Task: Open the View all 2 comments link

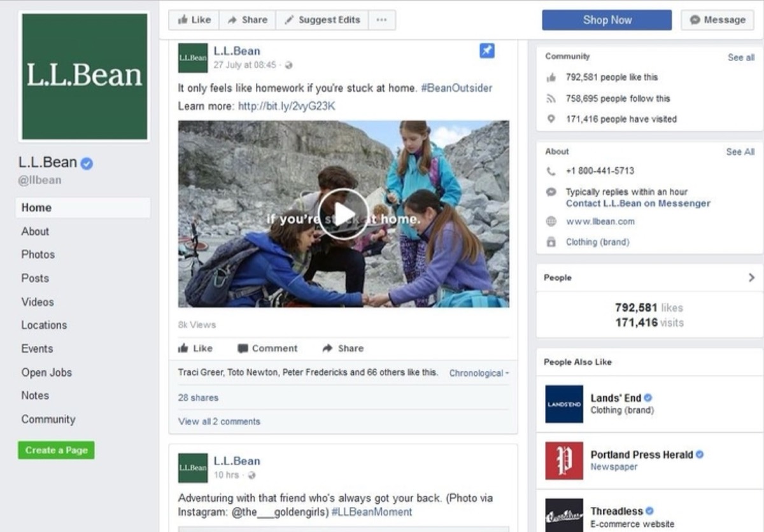Action: [218, 421]
